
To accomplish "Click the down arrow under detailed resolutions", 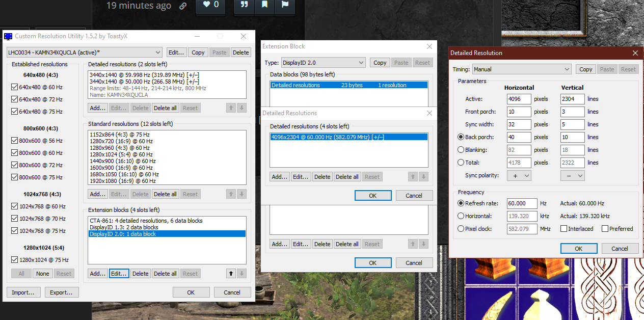I will pyautogui.click(x=241, y=108).
